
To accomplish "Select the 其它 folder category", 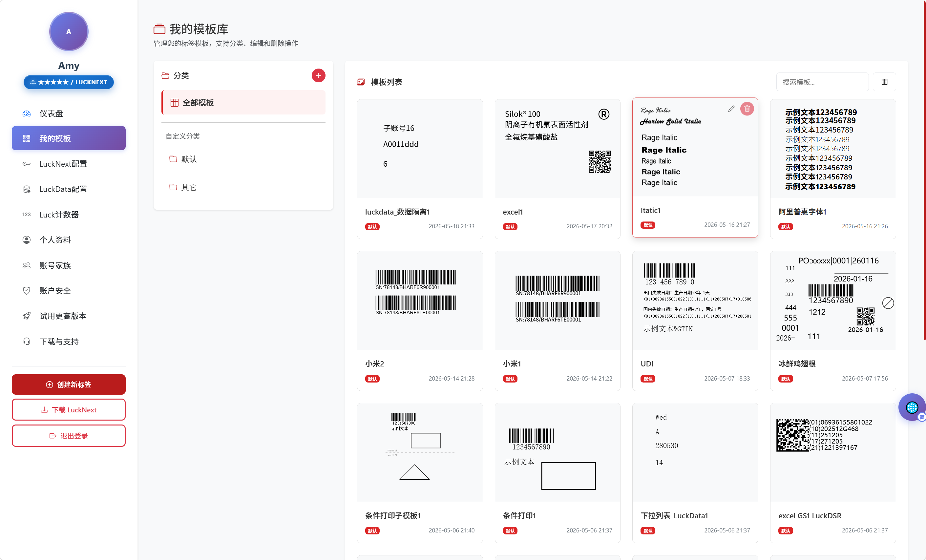I will 243,187.
